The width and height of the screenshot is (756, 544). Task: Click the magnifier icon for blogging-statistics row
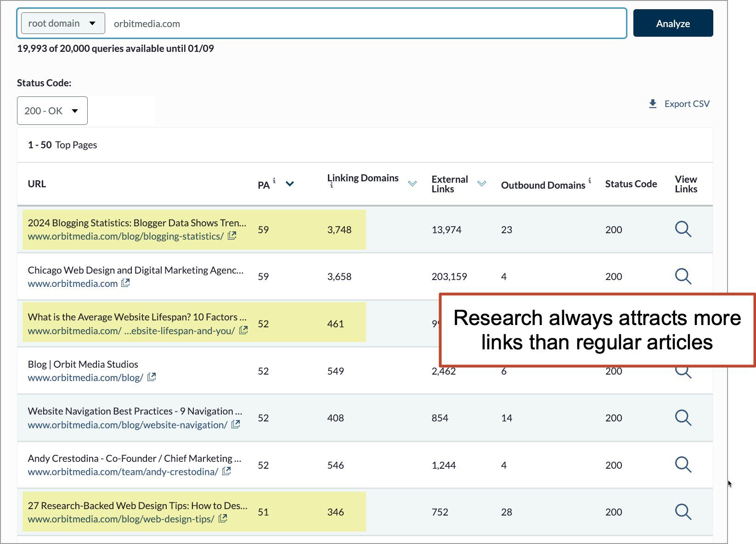point(683,229)
